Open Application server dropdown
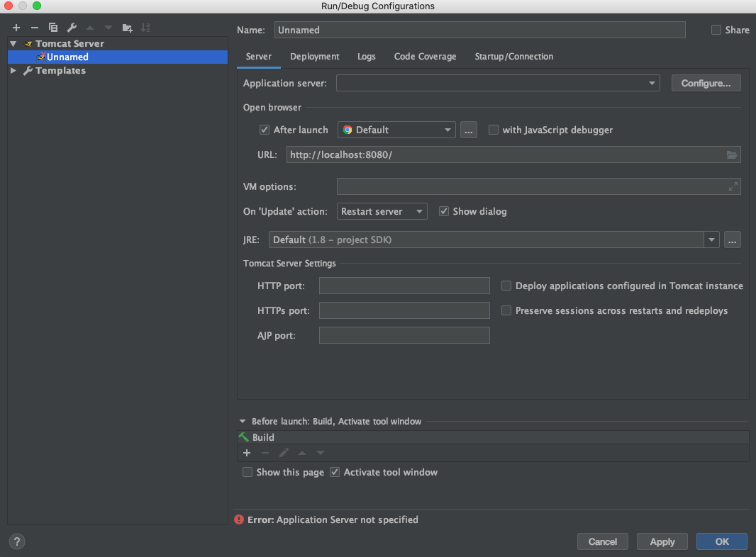The width and height of the screenshot is (756, 557). [498, 84]
